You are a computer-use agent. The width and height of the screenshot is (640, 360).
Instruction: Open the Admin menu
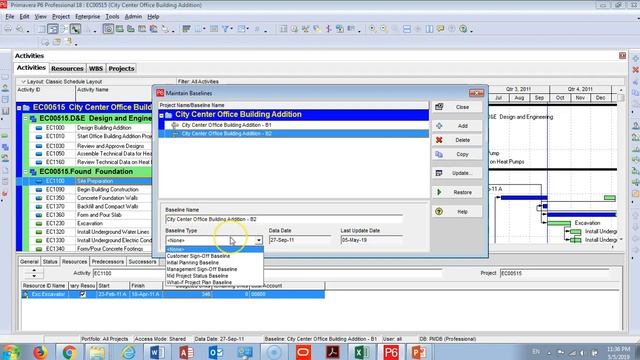[133, 17]
